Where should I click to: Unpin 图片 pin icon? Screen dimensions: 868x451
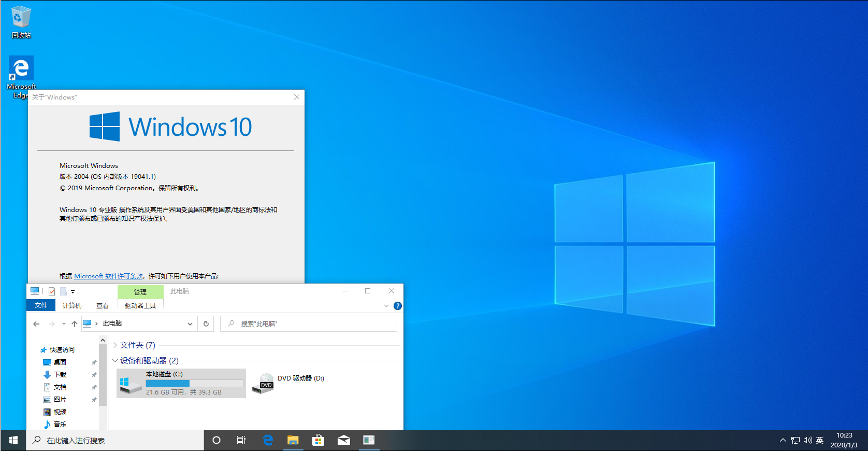click(94, 400)
